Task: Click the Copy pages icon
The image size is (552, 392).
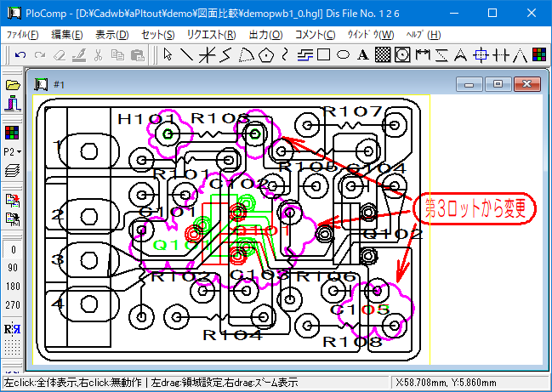Action: tap(117, 55)
